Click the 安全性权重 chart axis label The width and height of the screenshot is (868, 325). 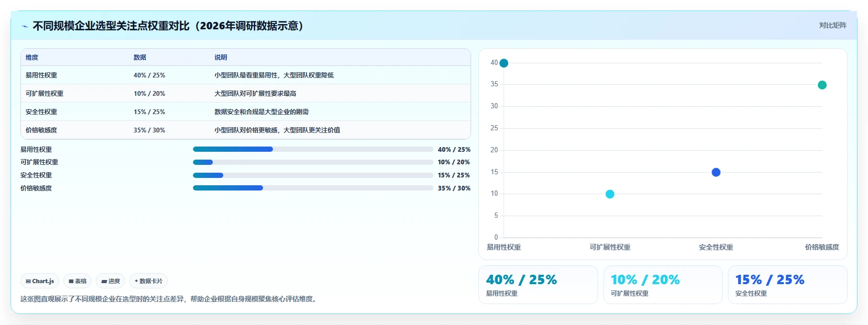[x=716, y=247]
